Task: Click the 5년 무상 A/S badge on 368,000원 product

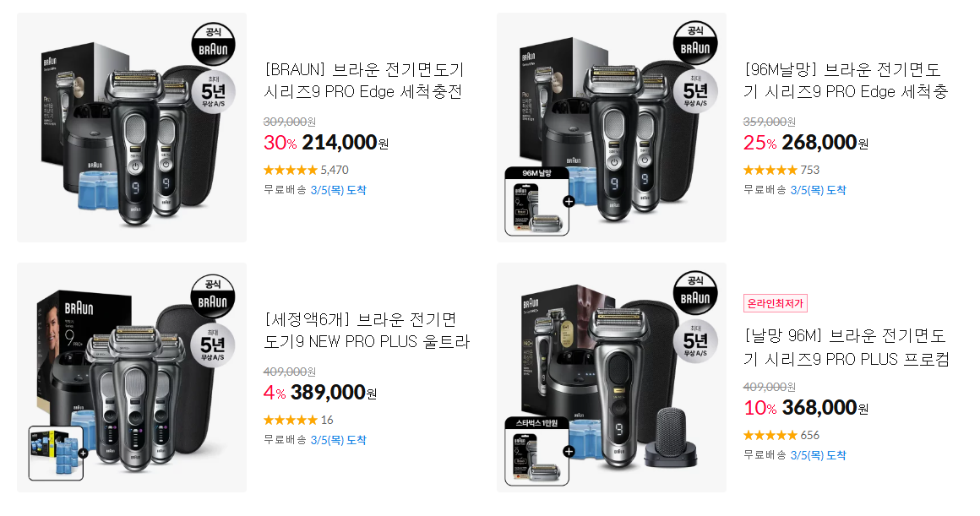Action: click(x=695, y=341)
